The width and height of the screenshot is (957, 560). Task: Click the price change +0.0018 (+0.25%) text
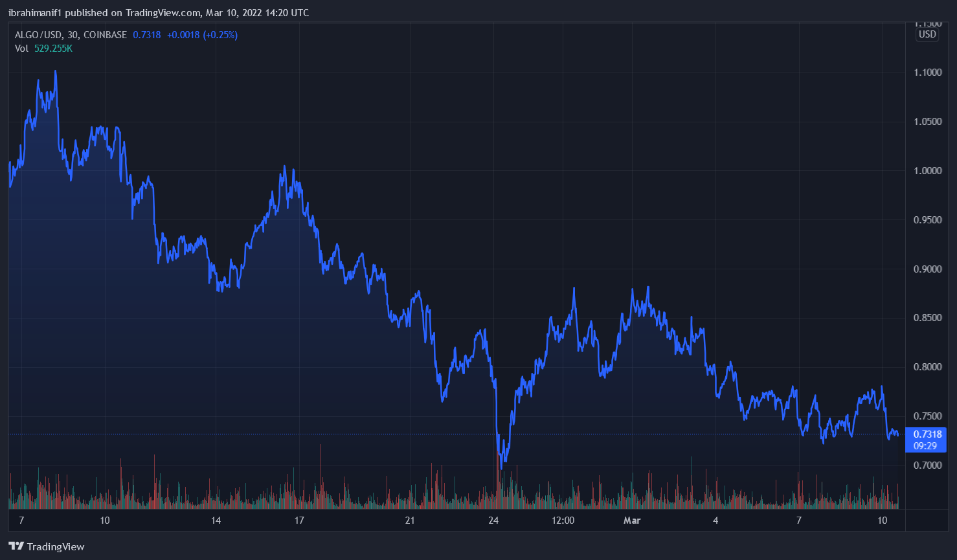click(x=202, y=35)
